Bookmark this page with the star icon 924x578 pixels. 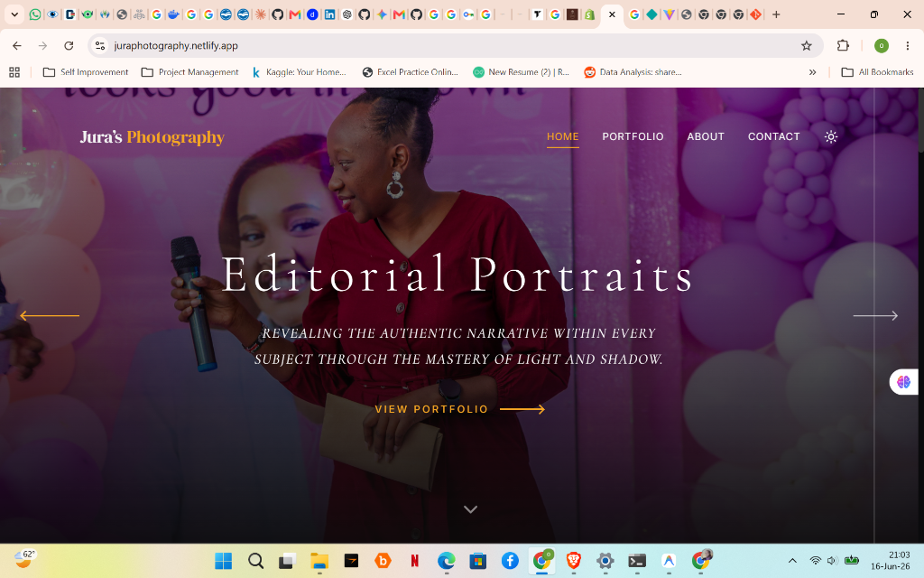point(807,45)
